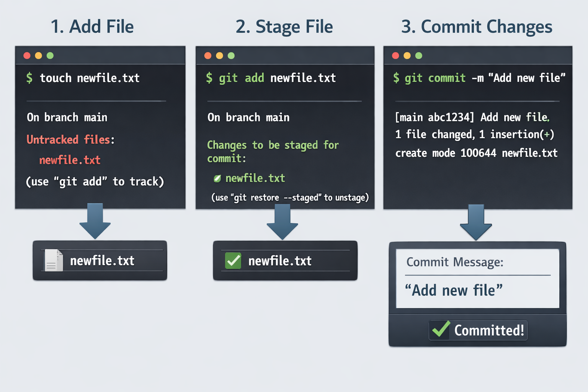Click the green checkmark next to Committed!
This screenshot has height=392, width=588.
pos(441,329)
